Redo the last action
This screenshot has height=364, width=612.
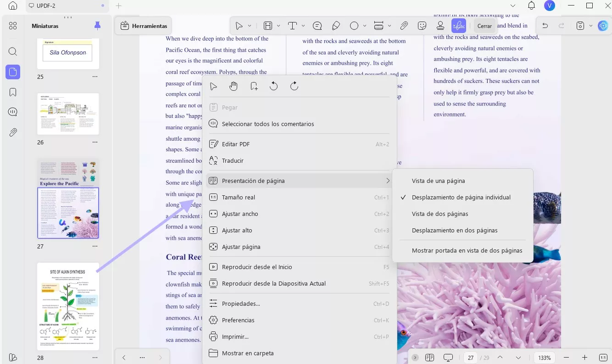(x=562, y=26)
